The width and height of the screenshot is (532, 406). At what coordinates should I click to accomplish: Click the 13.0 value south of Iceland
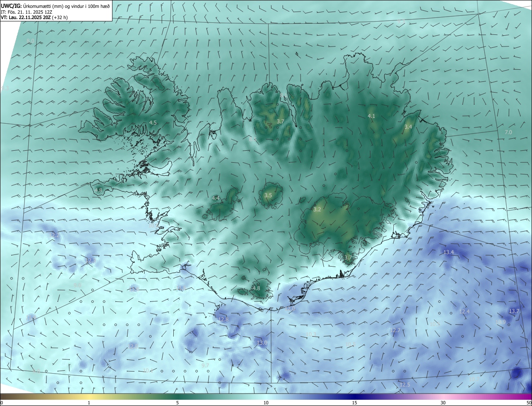[x=262, y=342]
